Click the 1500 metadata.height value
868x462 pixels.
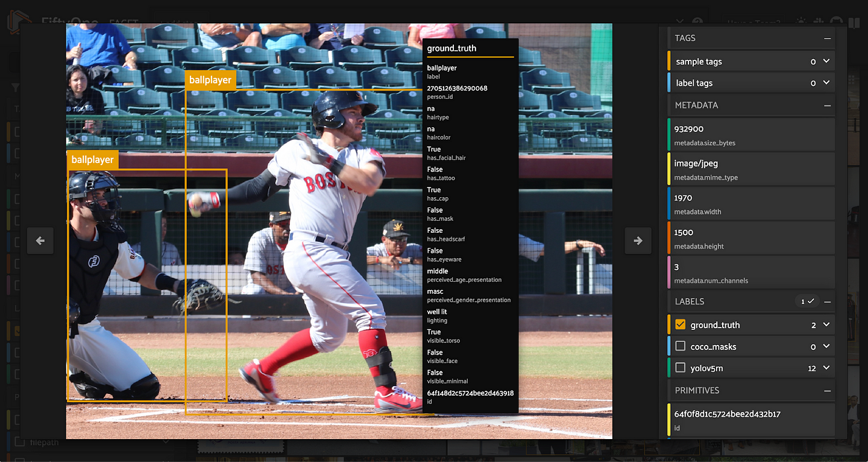click(684, 232)
